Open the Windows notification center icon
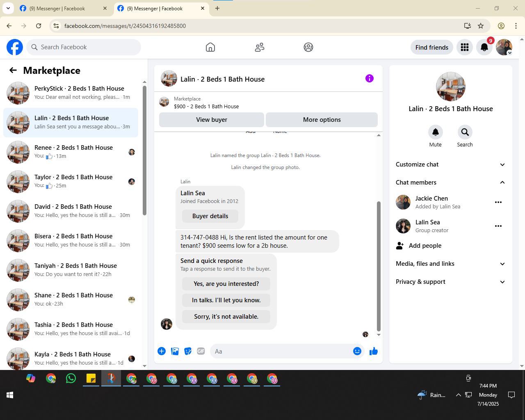This screenshot has width=525, height=420. pyautogui.click(x=511, y=395)
